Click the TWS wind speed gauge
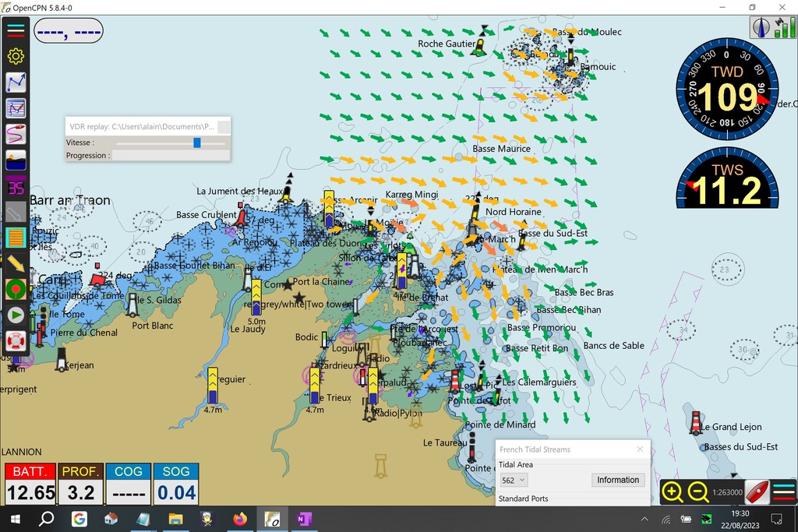Image resolution: width=798 pixels, height=532 pixels. pyautogui.click(x=727, y=178)
